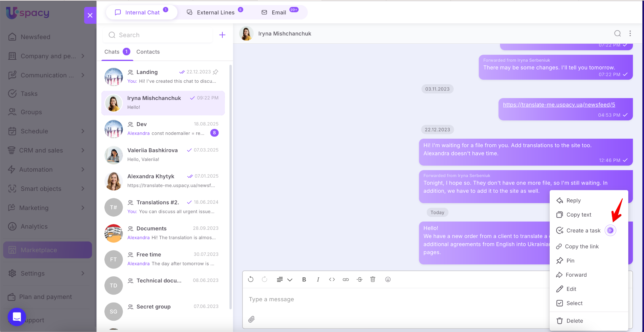Image resolution: width=644 pixels, height=332 pixels.
Task: Choose Forward from the message context menu
Action: (576, 275)
